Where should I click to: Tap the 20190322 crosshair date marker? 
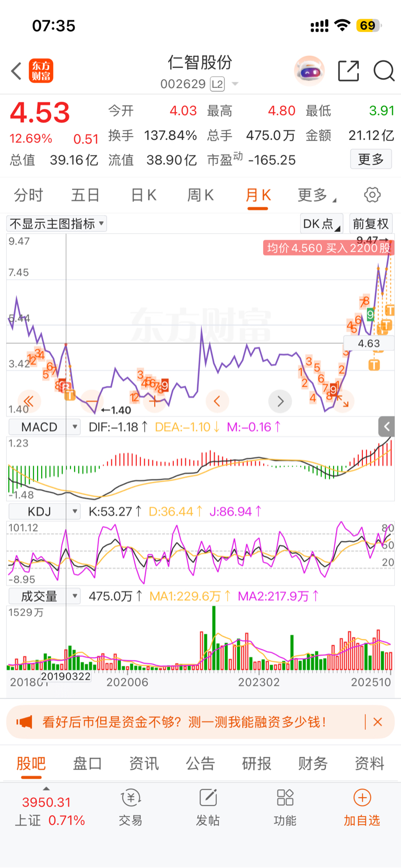point(66,676)
